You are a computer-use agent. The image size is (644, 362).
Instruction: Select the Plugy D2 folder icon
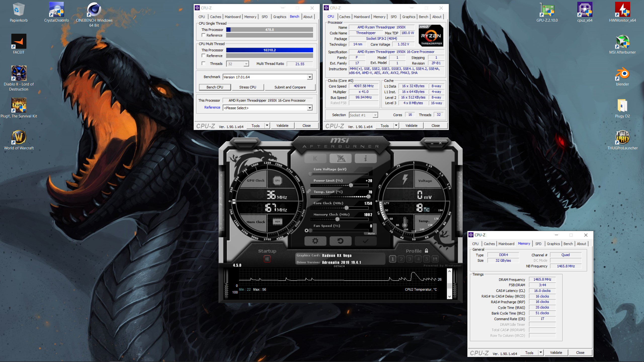(622, 108)
